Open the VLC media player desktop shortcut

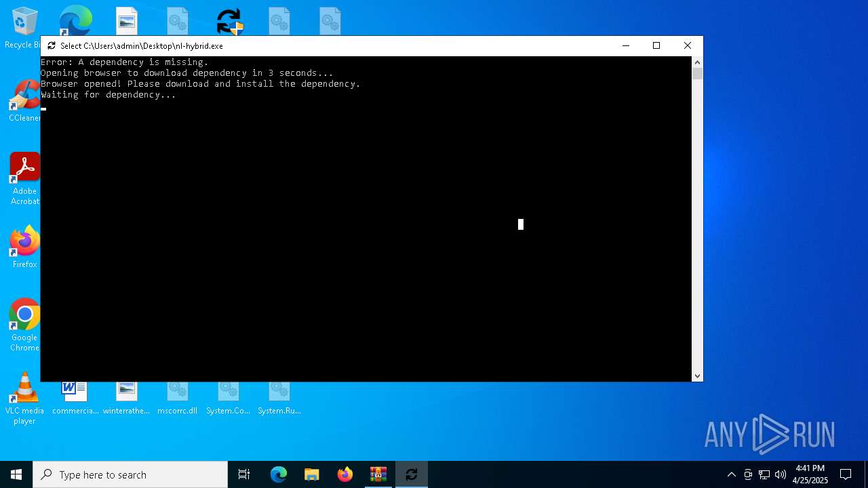coord(24,399)
